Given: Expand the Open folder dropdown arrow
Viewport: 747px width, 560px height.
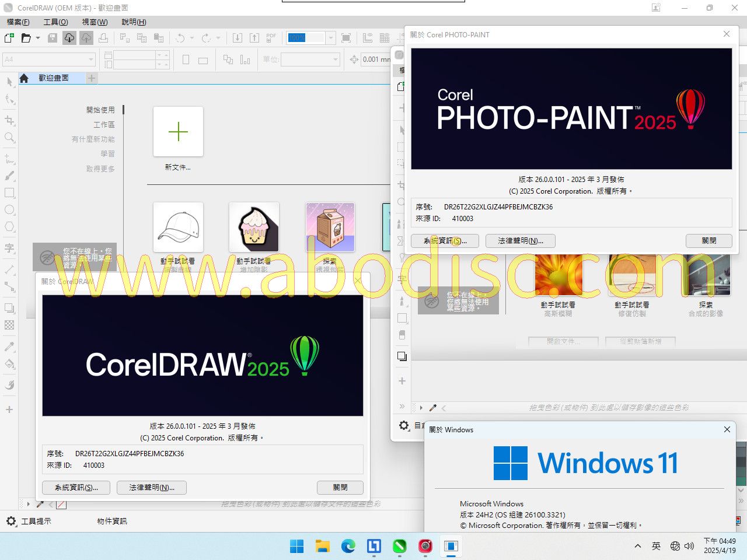Looking at the screenshot, I should [x=38, y=38].
